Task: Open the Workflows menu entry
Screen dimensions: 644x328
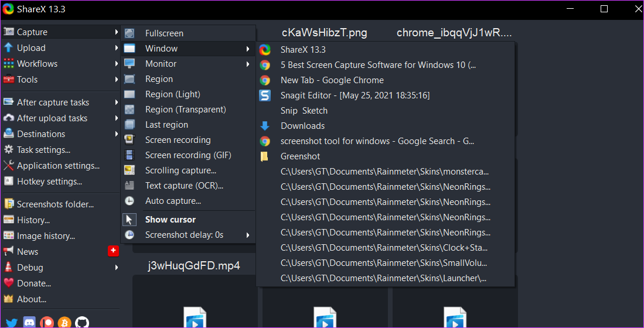Action: [x=60, y=64]
